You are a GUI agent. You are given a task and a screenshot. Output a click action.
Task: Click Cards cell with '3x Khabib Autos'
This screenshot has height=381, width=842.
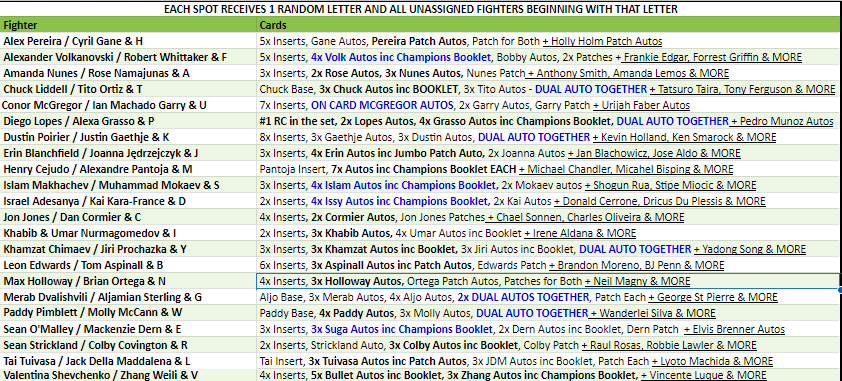(x=549, y=233)
